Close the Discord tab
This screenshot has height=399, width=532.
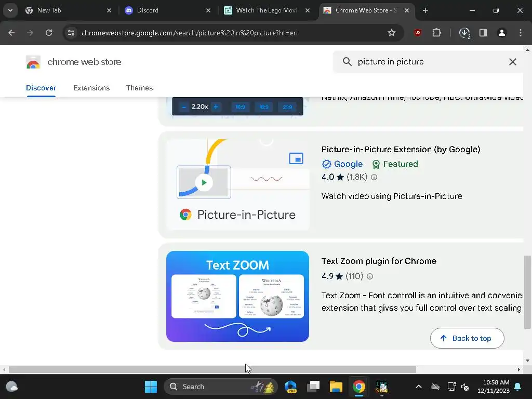tap(208, 10)
